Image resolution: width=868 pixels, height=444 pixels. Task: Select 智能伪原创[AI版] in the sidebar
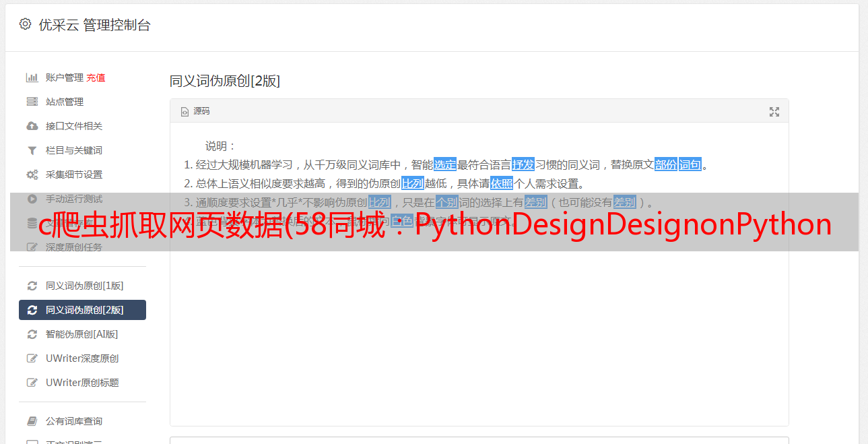click(82, 334)
